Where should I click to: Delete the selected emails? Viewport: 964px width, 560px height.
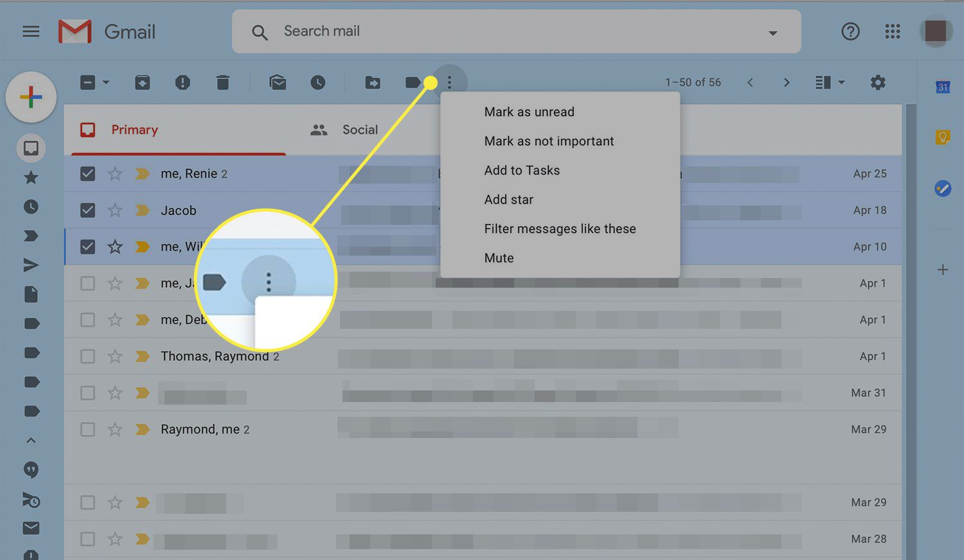pos(223,82)
